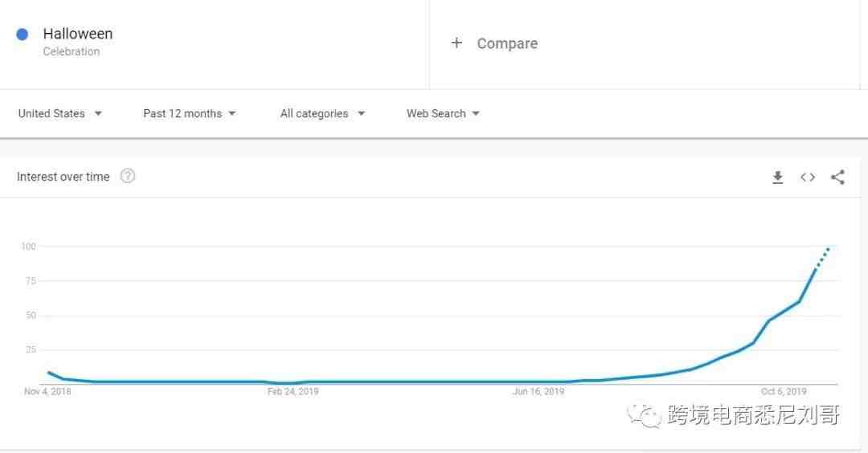Screen dimensions: 868x453
Task: Click the Compare search term field
Action: point(507,43)
